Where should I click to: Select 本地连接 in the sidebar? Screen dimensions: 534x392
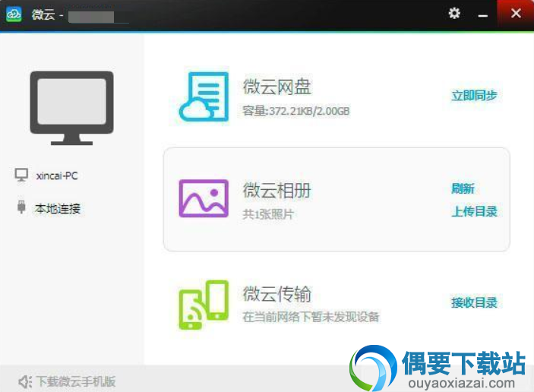pos(58,208)
